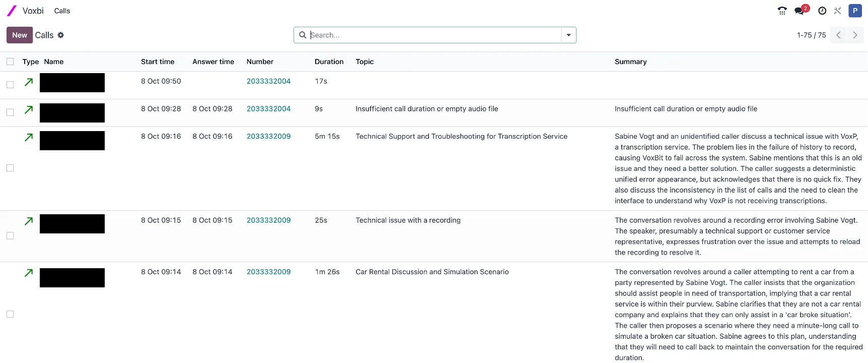868x363 pixels.
Task: Open number 2033332009 on 09:14 call
Action: click(268, 272)
